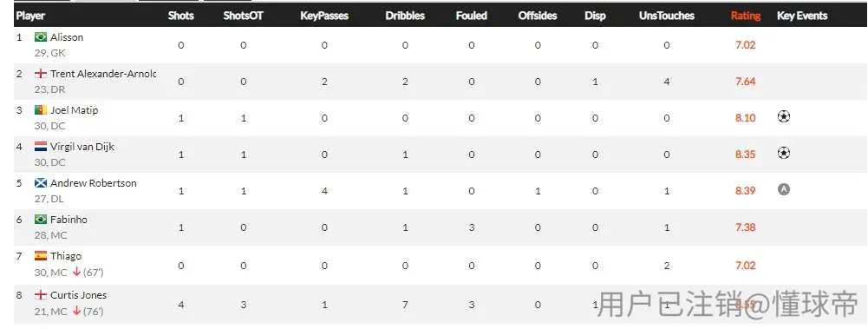
Task: Open Curtis Jones's player profile link
Action: (79, 295)
